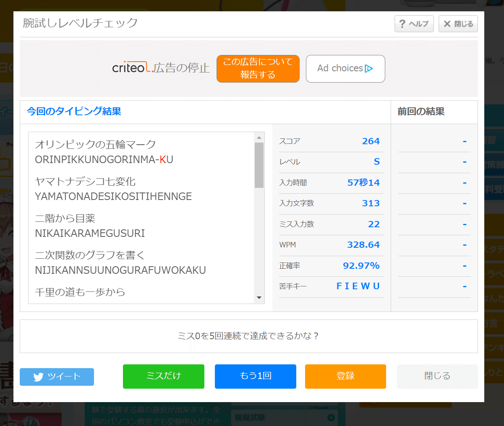Click the Twitter bird icon on the tweet button

click(38, 377)
